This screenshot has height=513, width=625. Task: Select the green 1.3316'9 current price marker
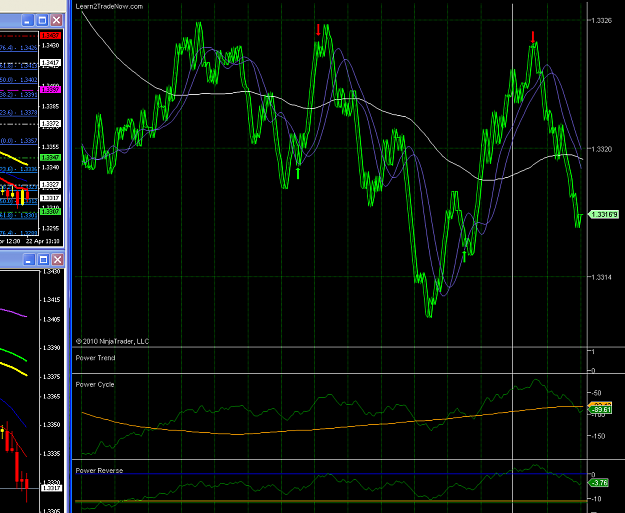(603, 215)
